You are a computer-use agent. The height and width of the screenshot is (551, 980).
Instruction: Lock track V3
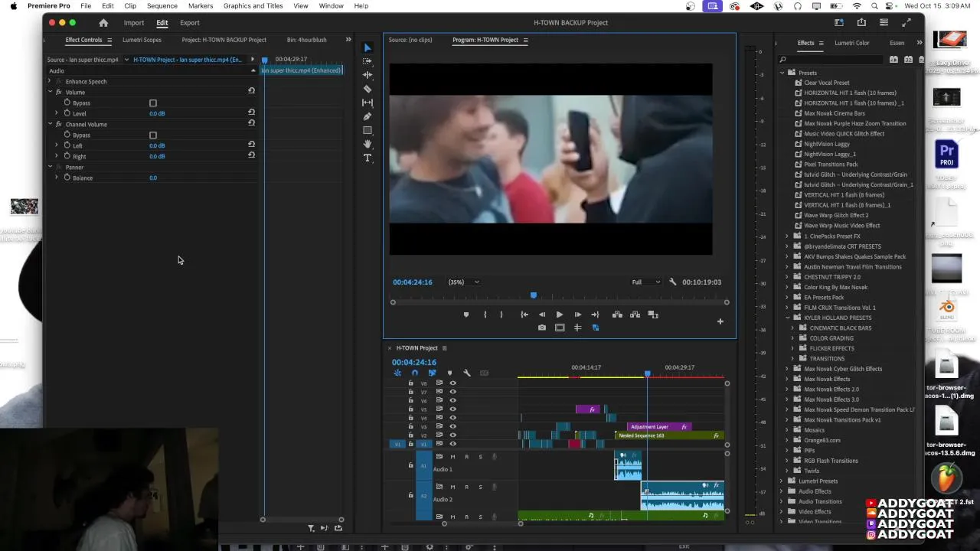click(410, 426)
